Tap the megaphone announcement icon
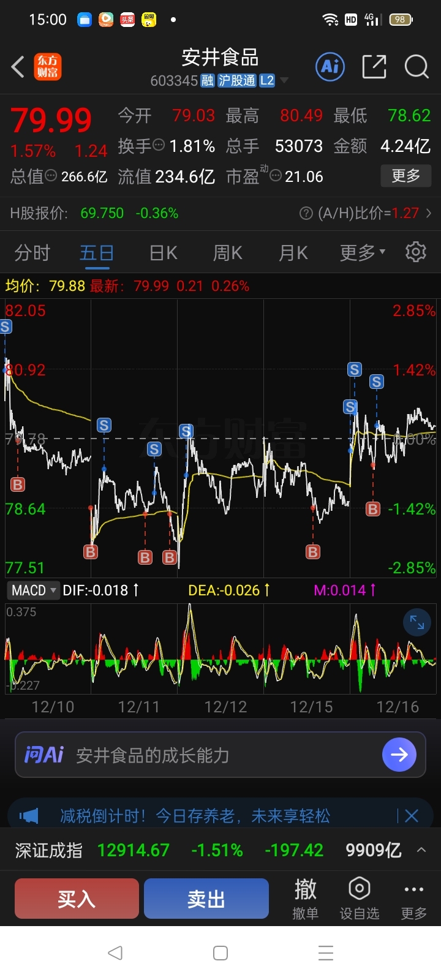 coord(29,816)
